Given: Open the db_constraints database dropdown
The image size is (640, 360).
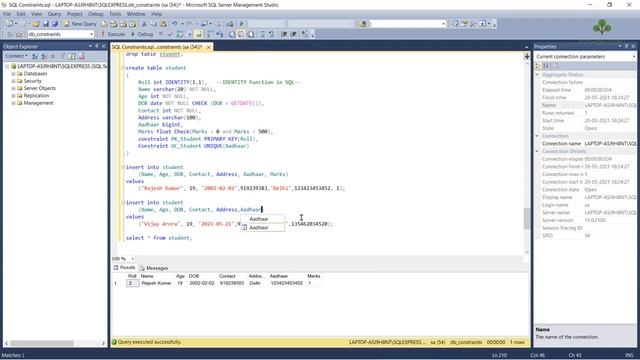Looking at the screenshot, I should tap(91, 34).
